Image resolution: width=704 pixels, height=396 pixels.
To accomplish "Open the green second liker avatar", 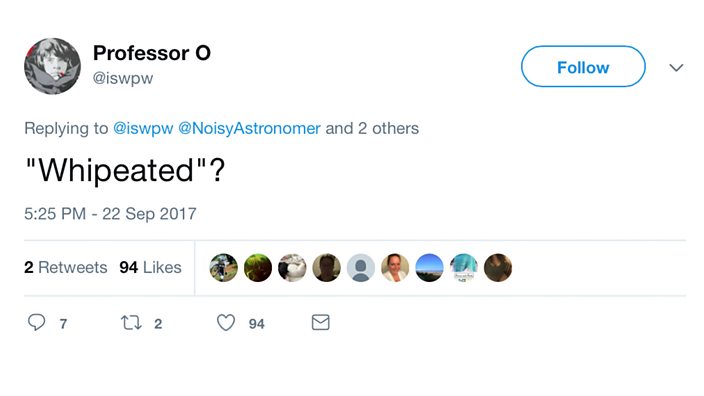I will [258, 268].
